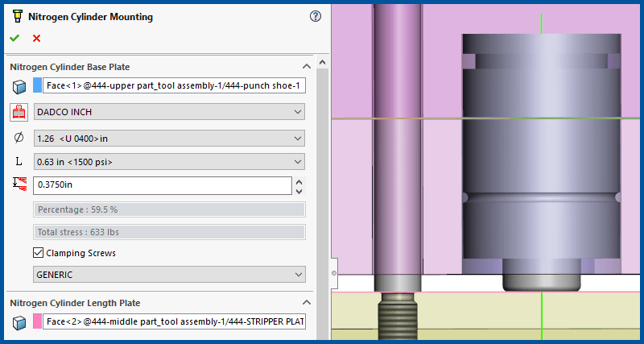Uncheck the Clamping Screws checkbox
The width and height of the screenshot is (644, 344).
pyautogui.click(x=39, y=253)
